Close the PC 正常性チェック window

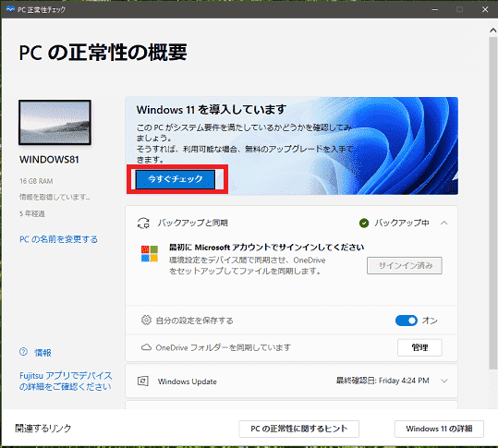tap(485, 9)
